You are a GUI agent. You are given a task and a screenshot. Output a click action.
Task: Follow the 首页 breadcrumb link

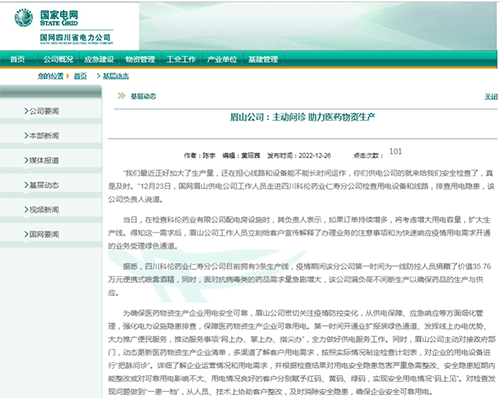click(x=80, y=76)
